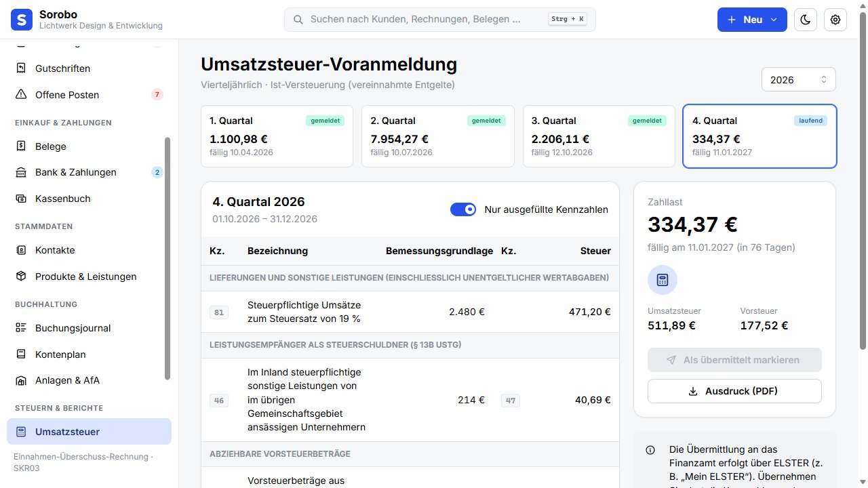Click Kennzahl 46 badge
The height and width of the screenshot is (488, 868).
(x=219, y=401)
